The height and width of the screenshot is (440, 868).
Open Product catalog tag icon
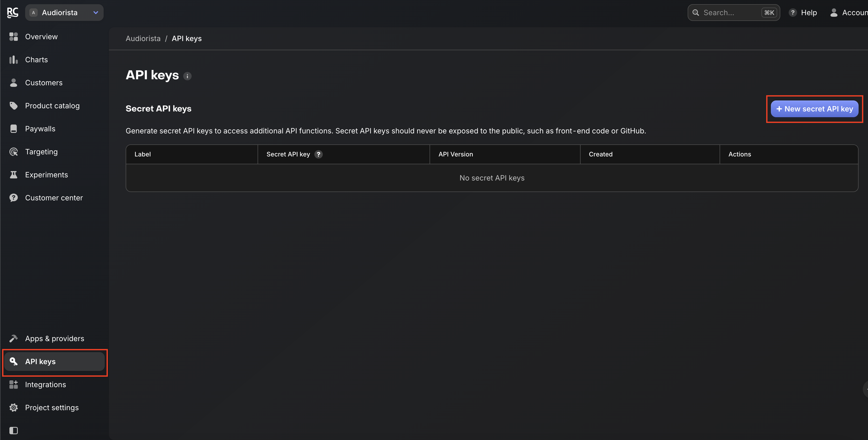pyautogui.click(x=13, y=106)
